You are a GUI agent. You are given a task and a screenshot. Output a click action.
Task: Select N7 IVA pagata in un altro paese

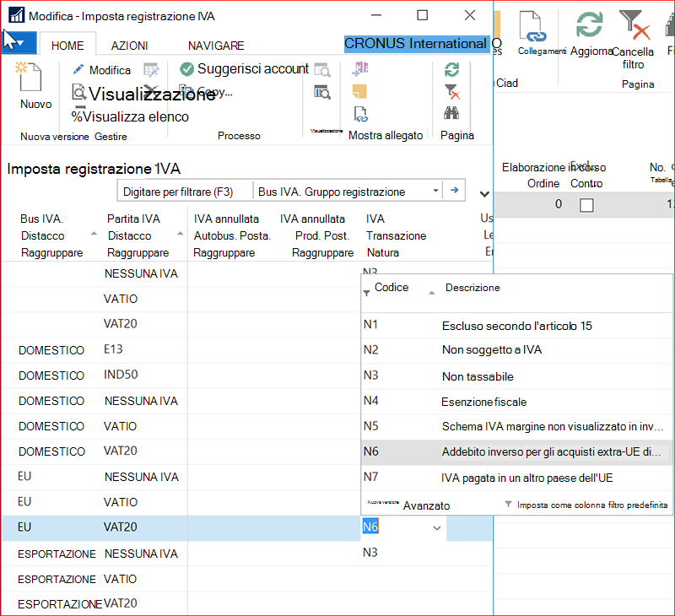coord(516,478)
